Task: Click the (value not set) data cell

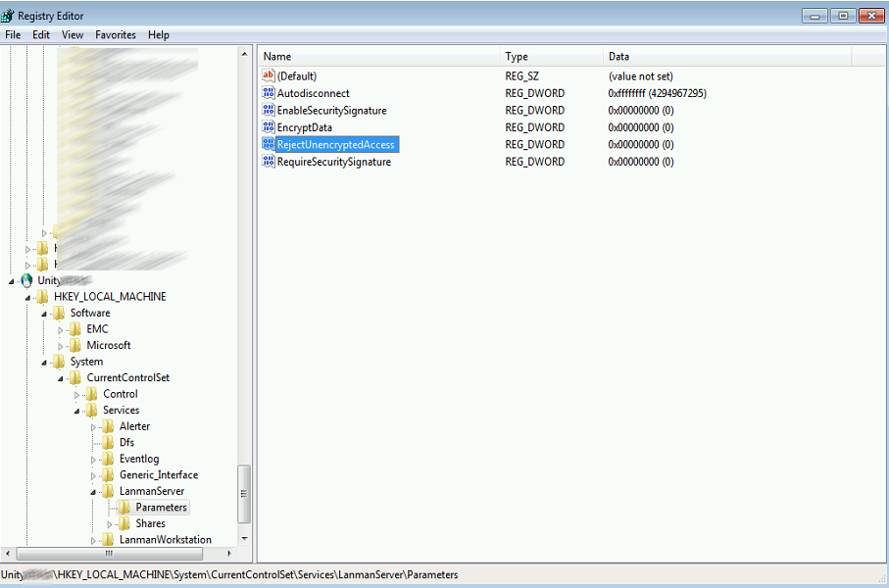Action: click(641, 76)
